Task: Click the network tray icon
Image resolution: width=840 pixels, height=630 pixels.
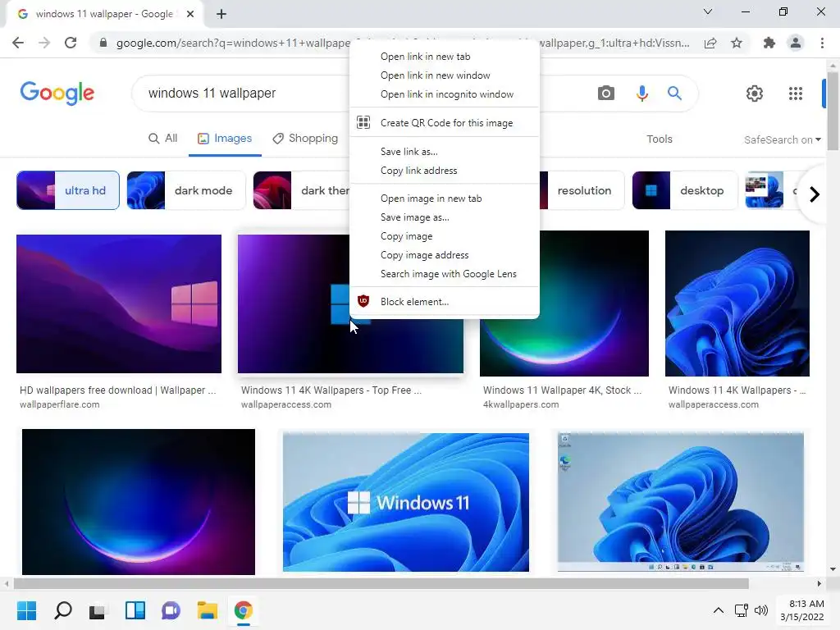Action: click(742, 610)
